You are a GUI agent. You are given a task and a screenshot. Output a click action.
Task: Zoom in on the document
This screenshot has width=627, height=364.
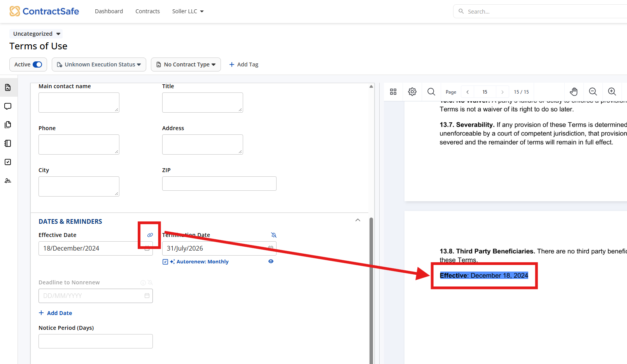[x=612, y=92]
